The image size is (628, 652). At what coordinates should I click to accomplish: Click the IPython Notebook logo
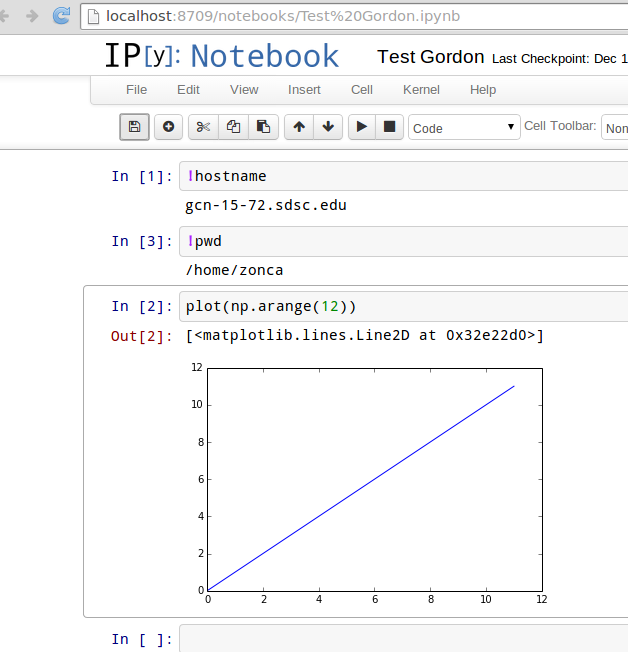pos(222,56)
